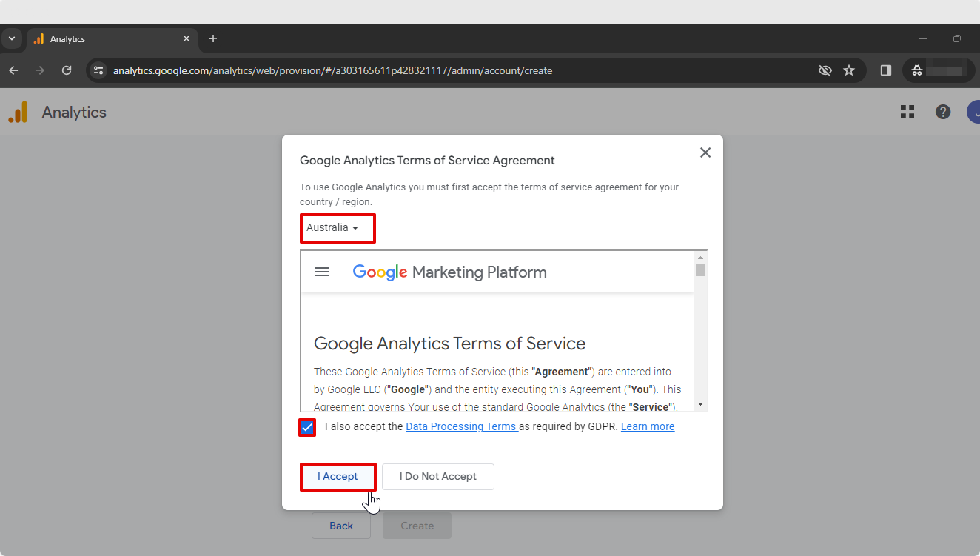
Task: Bookmark this page with the star icon
Action: tap(849, 70)
